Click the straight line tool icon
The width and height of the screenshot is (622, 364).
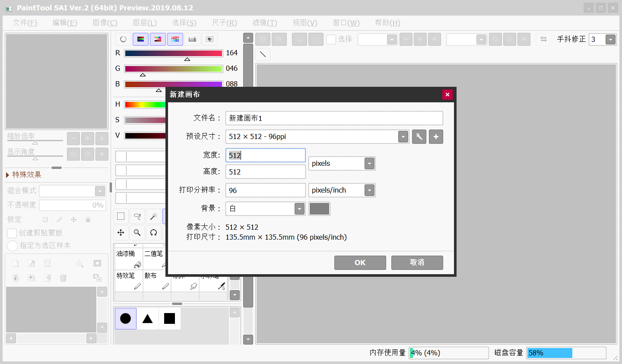coord(263,54)
